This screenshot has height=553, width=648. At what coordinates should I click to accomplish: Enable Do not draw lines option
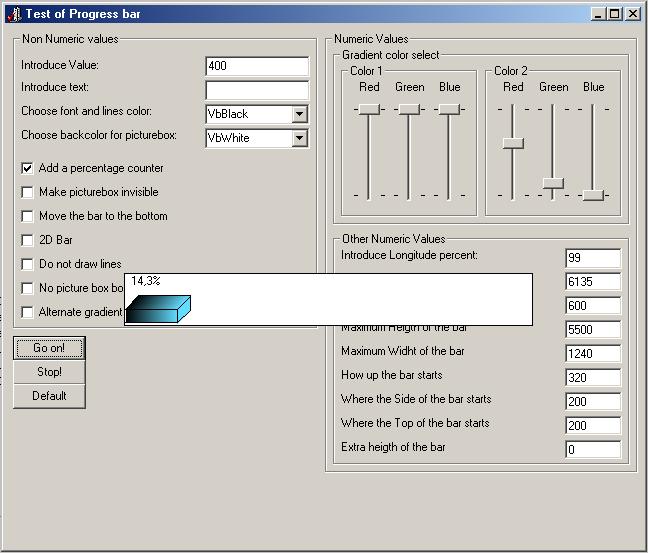[27, 264]
